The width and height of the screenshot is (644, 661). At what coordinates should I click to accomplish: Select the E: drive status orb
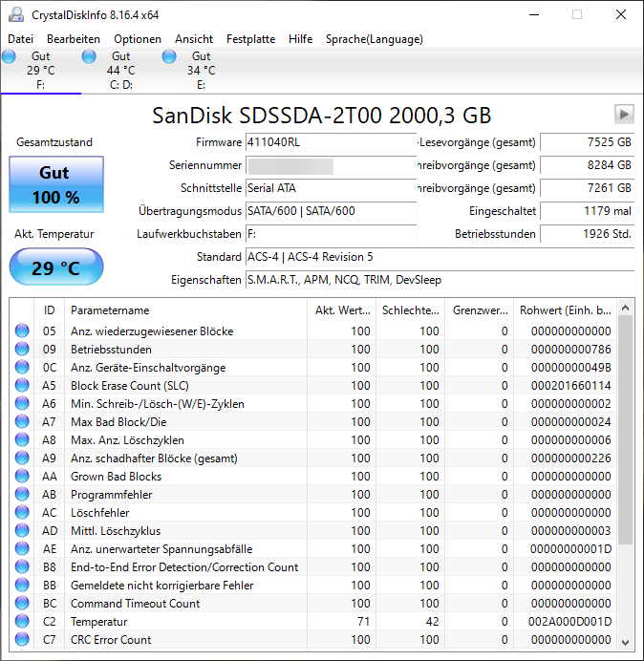[169, 56]
